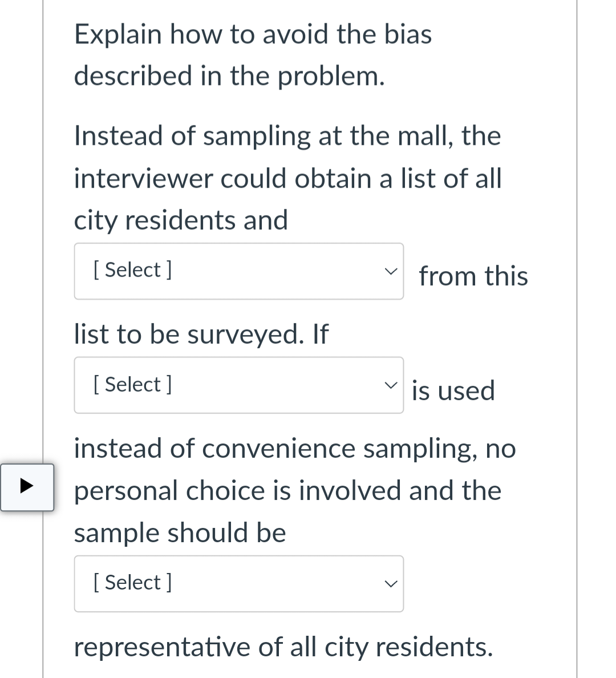The width and height of the screenshot is (616, 678).
Task: Select the middle [Select] placeholder text
Action: [x=132, y=384]
